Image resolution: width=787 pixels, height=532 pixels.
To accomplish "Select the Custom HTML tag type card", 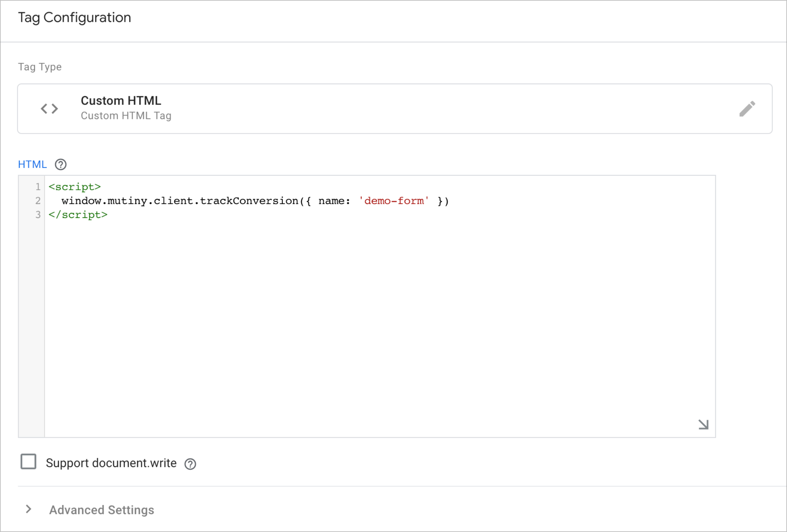I will [x=395, y=109].
